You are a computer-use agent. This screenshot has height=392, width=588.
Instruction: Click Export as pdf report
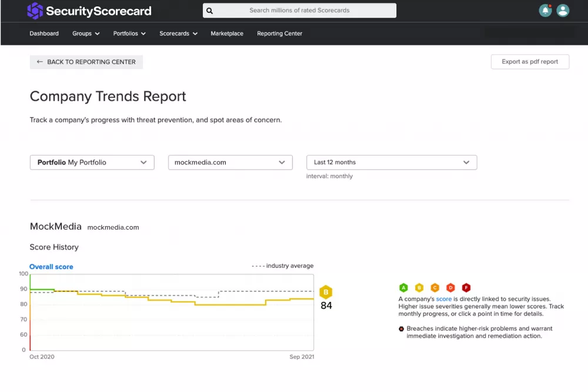click(530, 62)
